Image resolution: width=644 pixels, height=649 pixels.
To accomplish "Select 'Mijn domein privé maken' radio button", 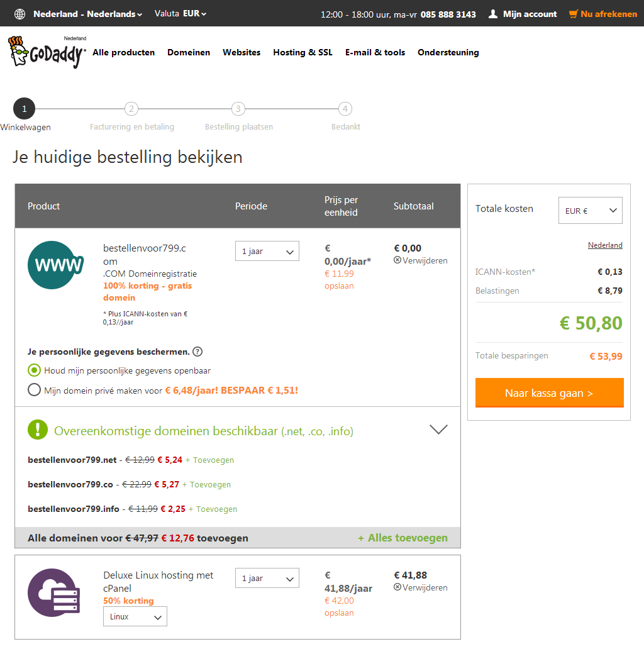I will tap(35, 390).
